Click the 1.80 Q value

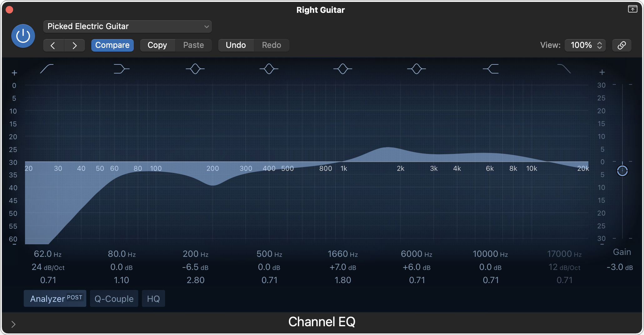click(343, 280)
